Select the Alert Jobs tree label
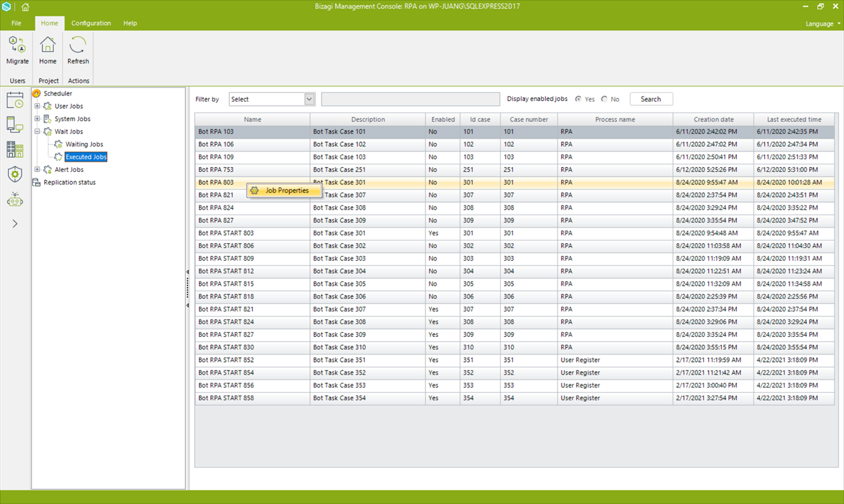The height and width of the screenshot is (504, 844). (x=69, y=170)
